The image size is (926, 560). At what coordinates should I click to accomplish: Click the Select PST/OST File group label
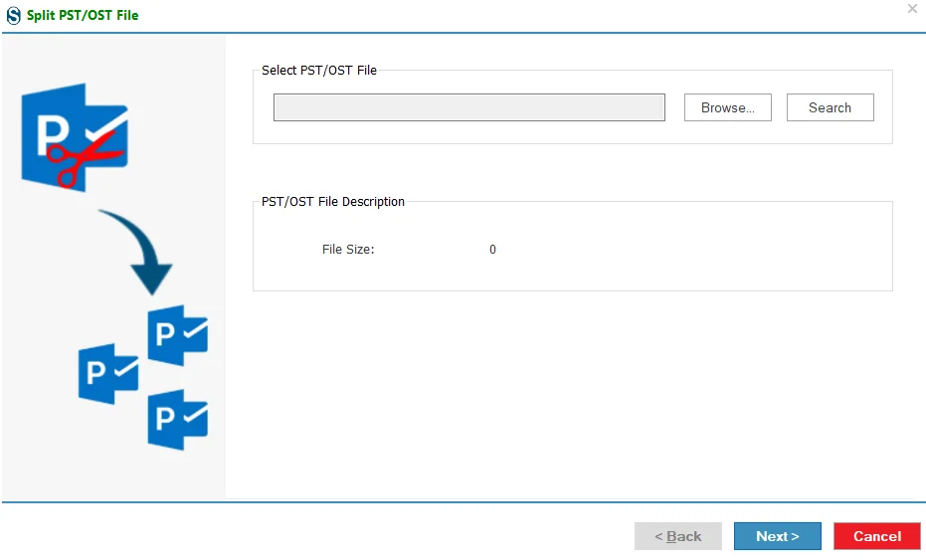pos(319,71)
